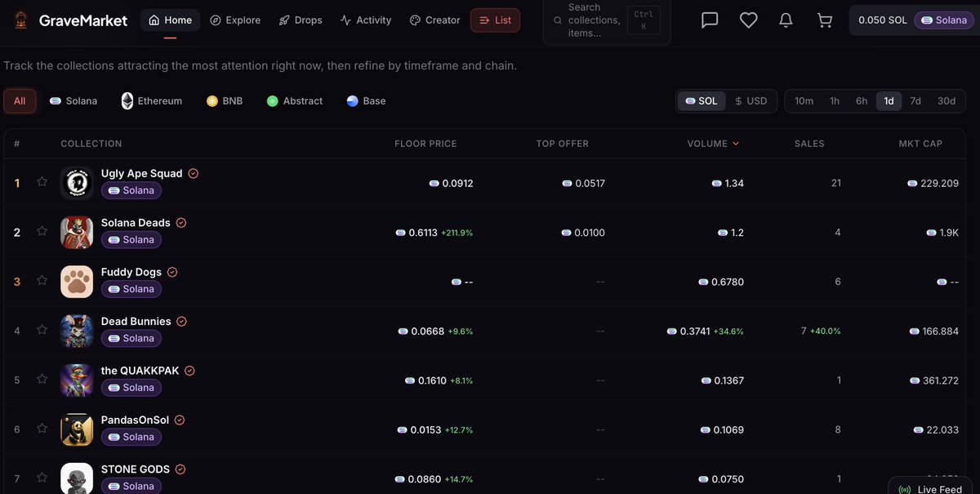The image size is (980, 494).
Task: Select the 10m timeframe
Action: coord(804,101)
